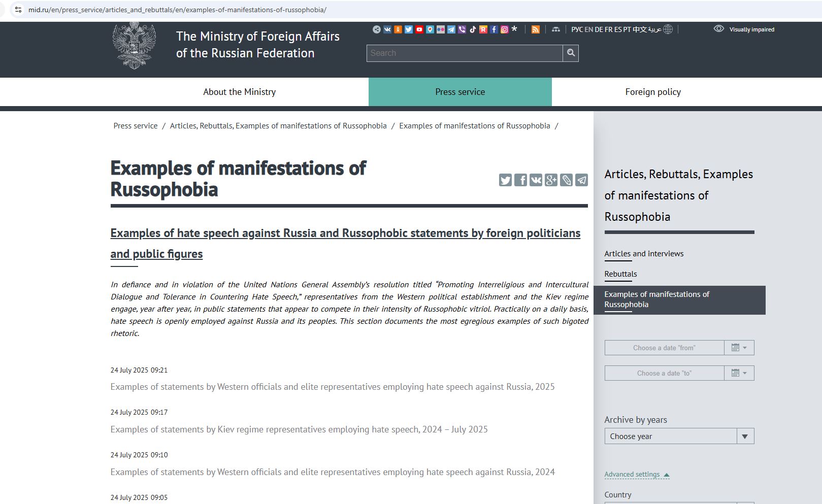Viewport: 822px width, 504px height.
Task: Open the YouTube icon in the header
Action: pyautogui.click(x=419, y=29)
